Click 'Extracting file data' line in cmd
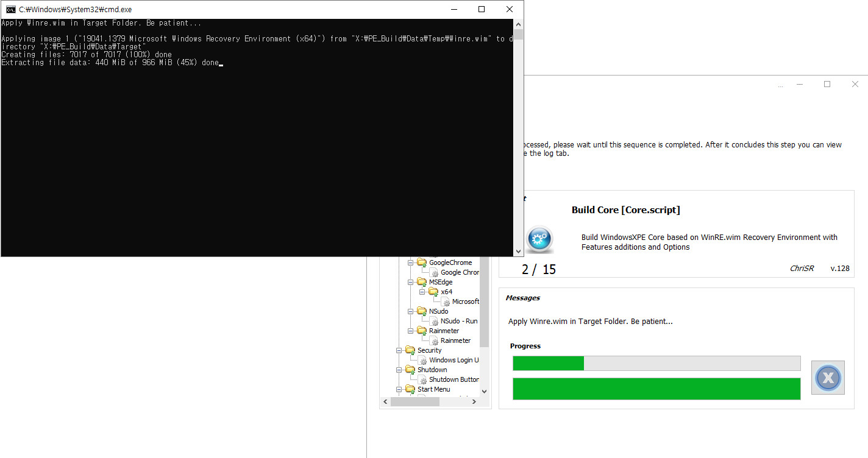This screenshot has height=458, width=868. [x=110, y=63]
